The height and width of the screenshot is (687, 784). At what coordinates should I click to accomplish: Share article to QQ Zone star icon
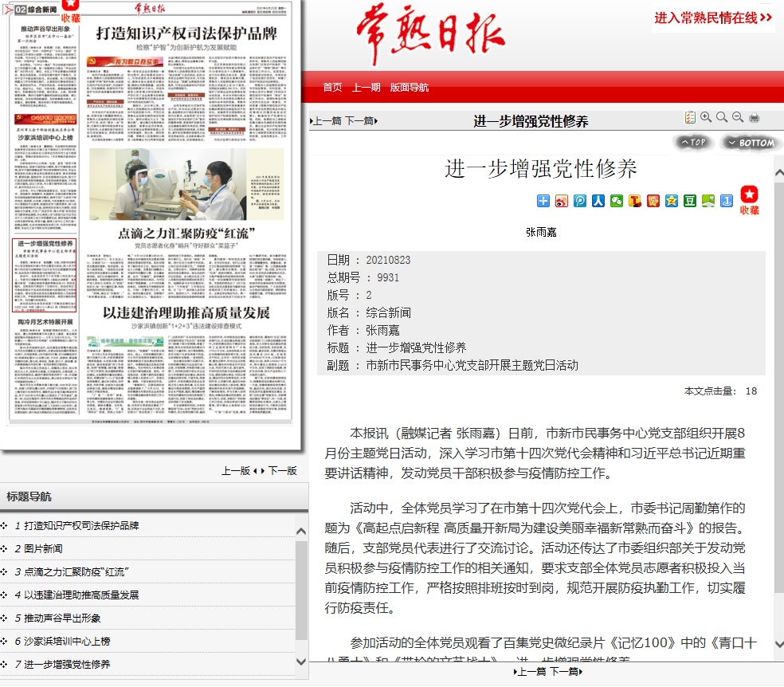pyautogui.click(x=672, y=201)
